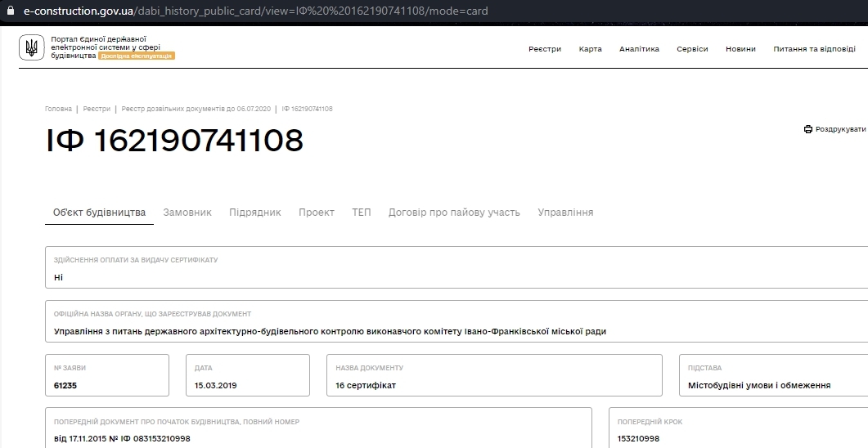Click the padlock icon in address bar
Image resolution: width=868 pixels, height=448 pixels.
pos(10,10)
